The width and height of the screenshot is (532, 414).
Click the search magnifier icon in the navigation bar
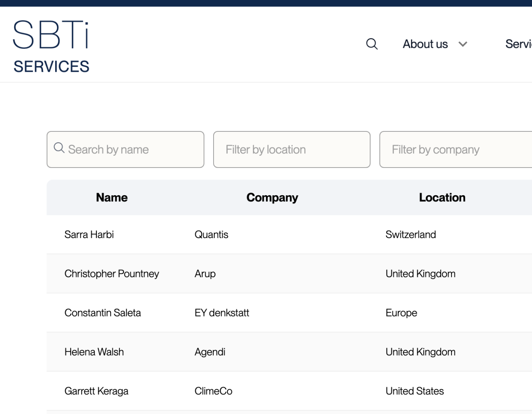pyautogui.click(x=372, y=44)
